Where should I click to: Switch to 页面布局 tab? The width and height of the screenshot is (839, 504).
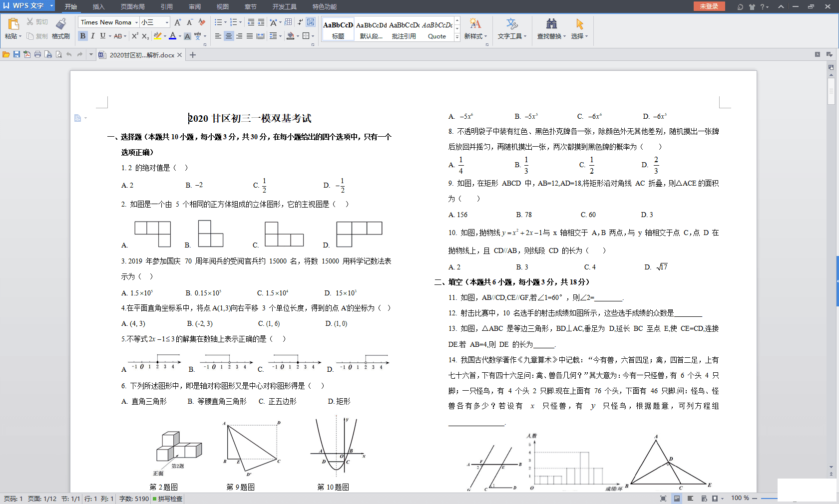pyautogui.click(x=132, y=6)
